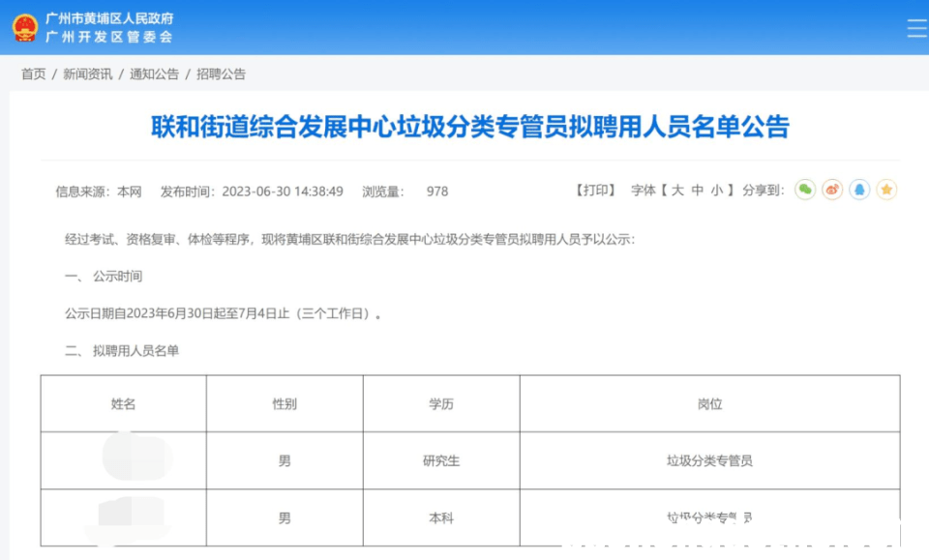The image size is (929, 560).
Task: Click the 学历 table column header
Action: (441, 404)
